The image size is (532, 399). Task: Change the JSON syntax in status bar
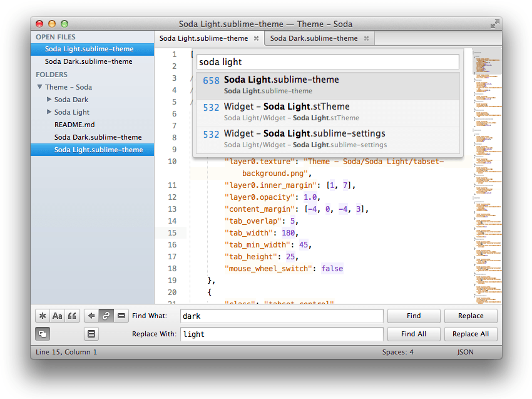465,352
